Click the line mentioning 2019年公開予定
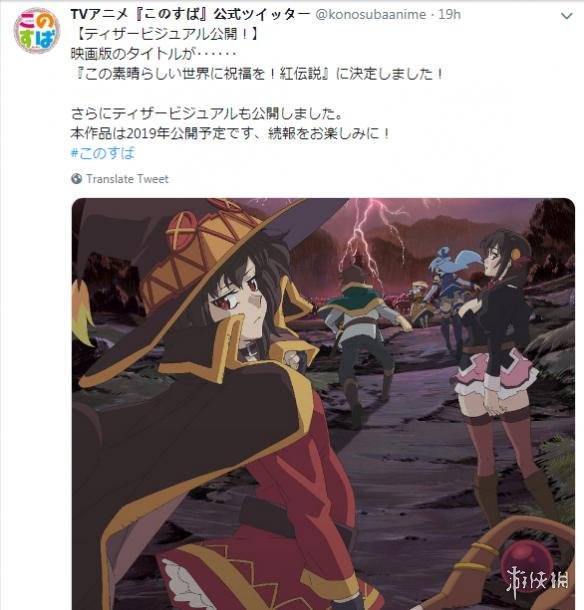The width and height of the screenshot is (584, 610). point(230,133)
